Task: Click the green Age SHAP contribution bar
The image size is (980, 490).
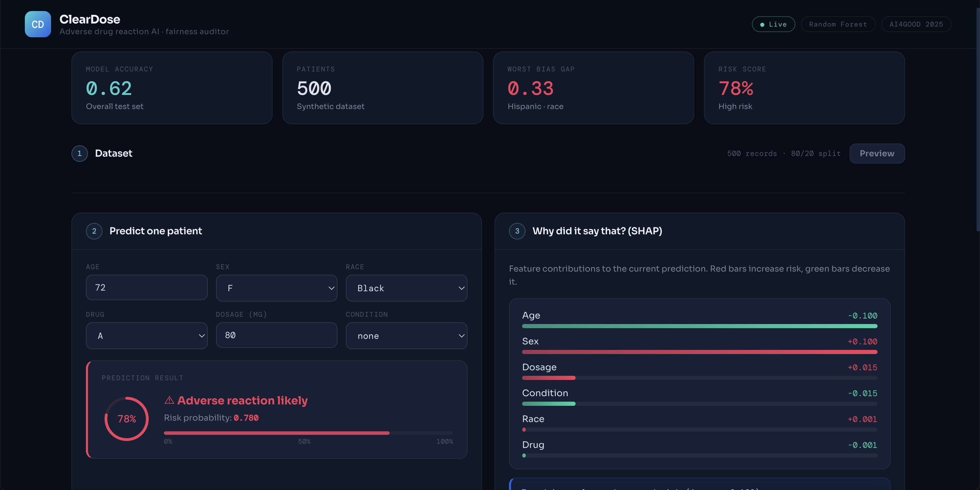Action: pos(699,326)
